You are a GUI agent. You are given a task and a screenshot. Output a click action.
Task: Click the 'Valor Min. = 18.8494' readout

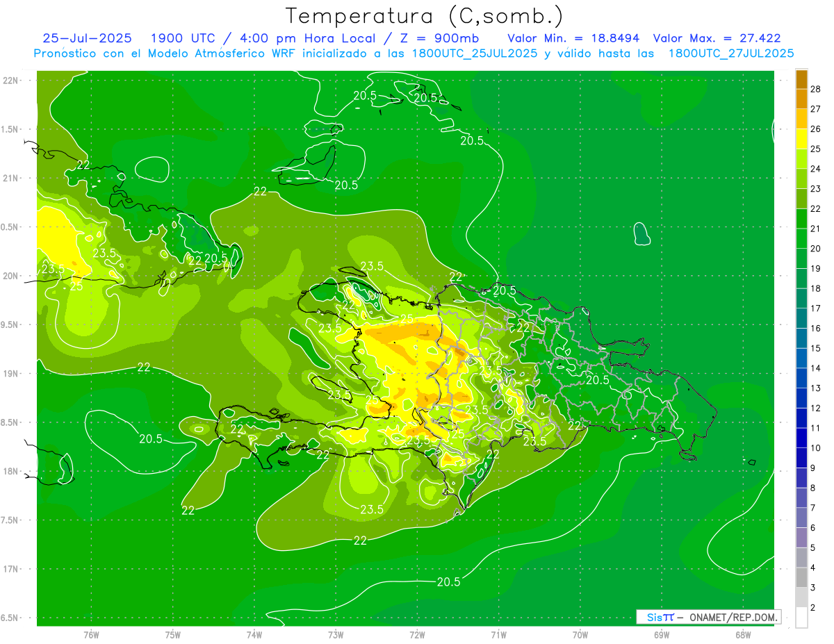coord(573,38)
